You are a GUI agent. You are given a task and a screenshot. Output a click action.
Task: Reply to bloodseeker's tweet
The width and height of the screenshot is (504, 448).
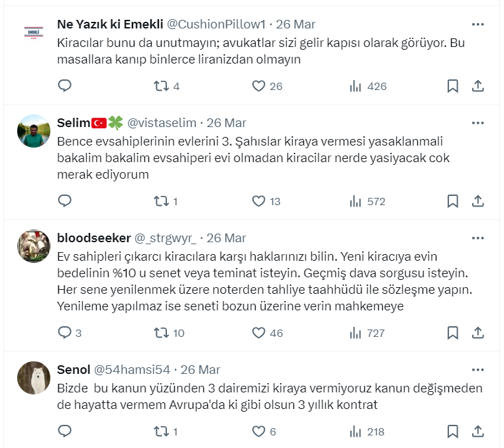65,333
